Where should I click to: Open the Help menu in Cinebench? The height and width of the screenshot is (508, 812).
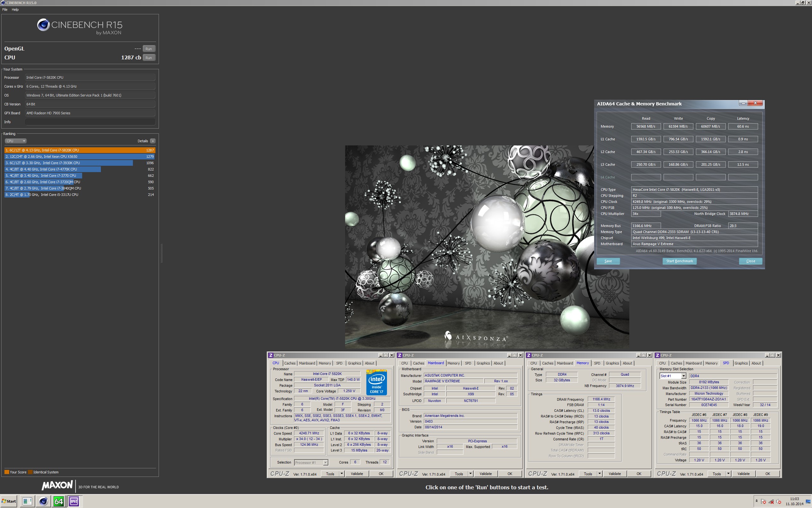(15, 10)
